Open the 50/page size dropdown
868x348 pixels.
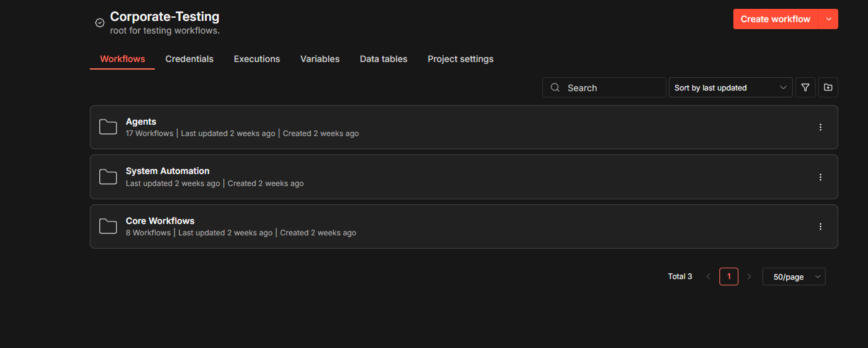point(793,277)
